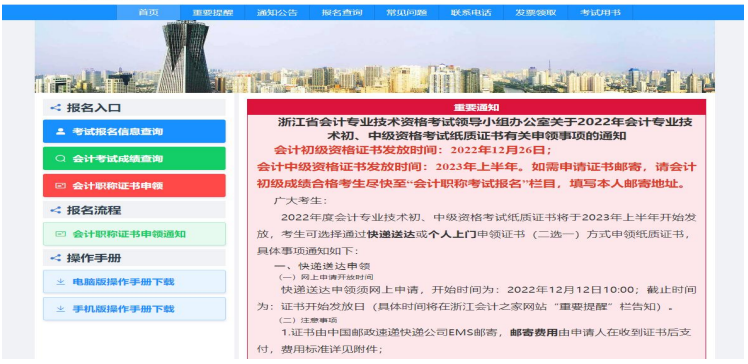This screenshot has width=748, height=364.
Task: Click the heading 一、快递递达申领
Action: tap(322, 266)
